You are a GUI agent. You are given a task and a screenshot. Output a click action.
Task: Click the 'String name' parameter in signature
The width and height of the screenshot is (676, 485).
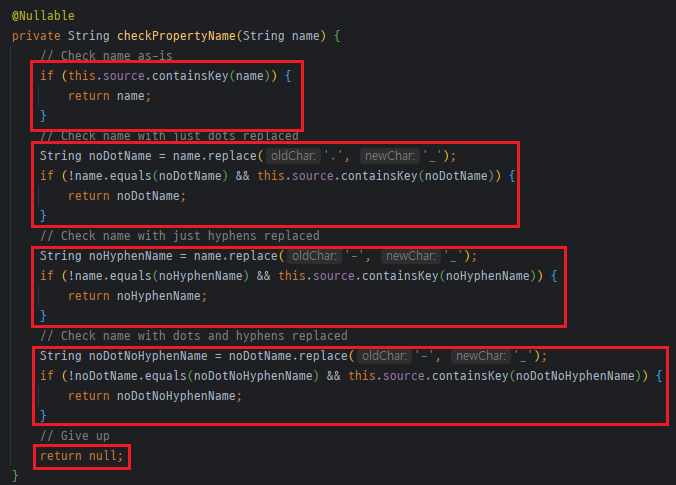[281, 36]
